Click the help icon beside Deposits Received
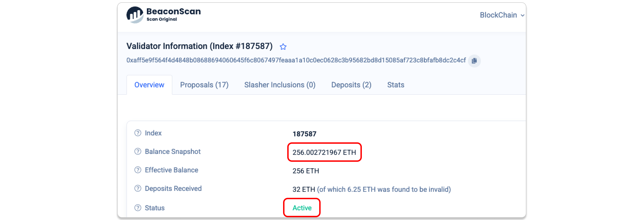Screen dimensions: 644x220 [138, 188]
